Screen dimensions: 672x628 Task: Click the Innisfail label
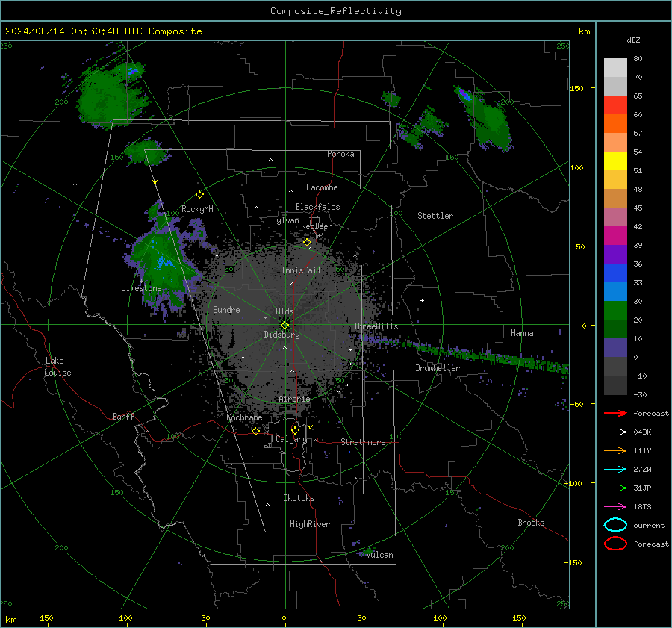(x=301, y=270)
